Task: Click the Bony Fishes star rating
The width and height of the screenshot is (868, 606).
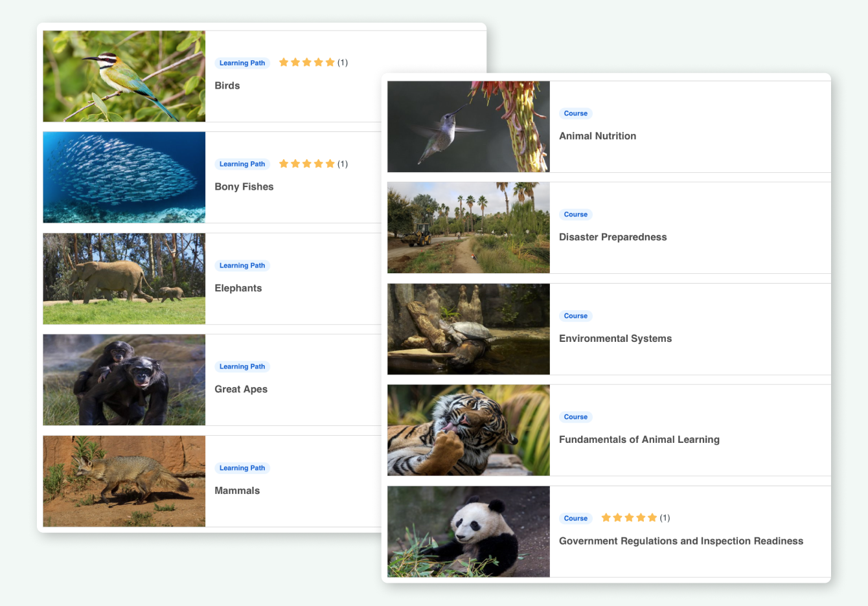Action: [x=306, y=164]
